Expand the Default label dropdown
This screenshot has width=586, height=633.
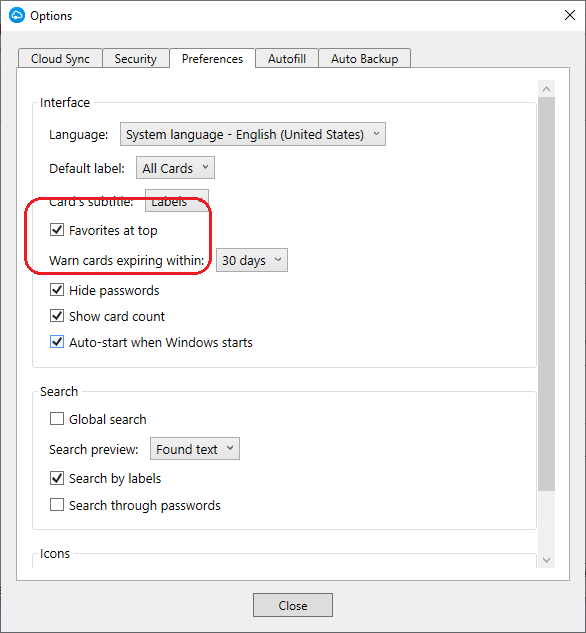[x=175, y=168]
